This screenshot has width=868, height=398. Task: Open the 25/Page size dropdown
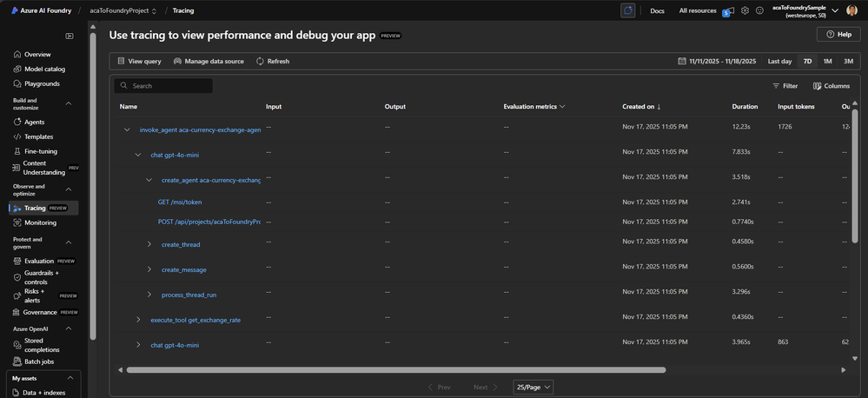click(x=533, y=388)
